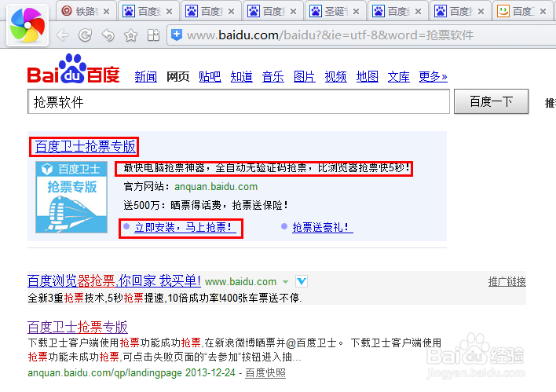Click the 百度一下 search button

point(491,101)
